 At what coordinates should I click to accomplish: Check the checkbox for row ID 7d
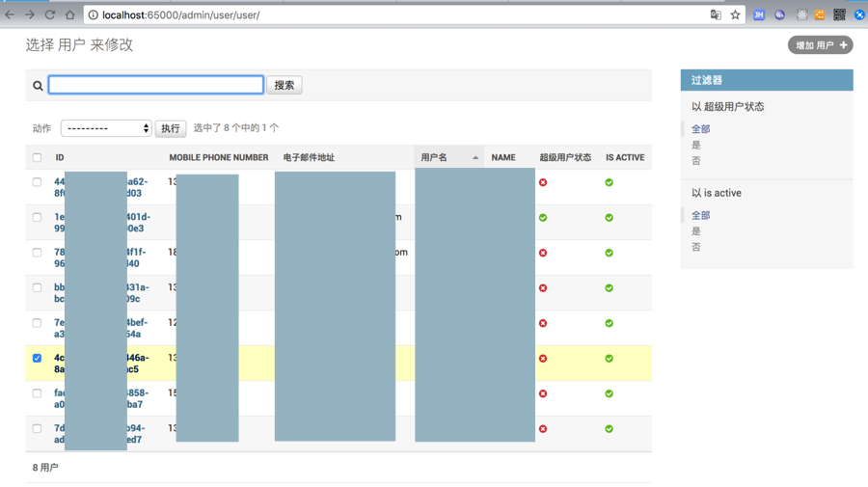37,428
